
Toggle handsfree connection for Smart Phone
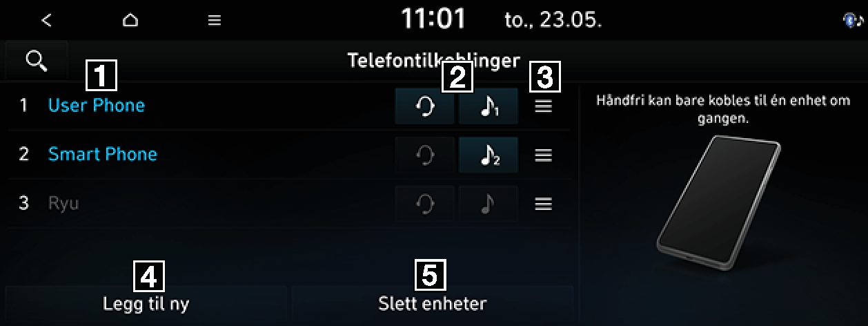point(425,155)
